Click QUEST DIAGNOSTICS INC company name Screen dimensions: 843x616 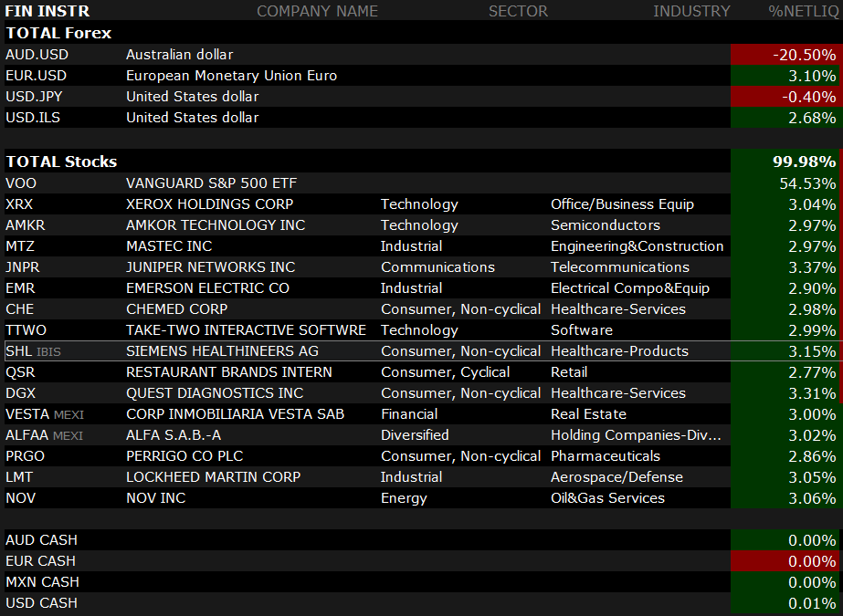click(x=215, y=392)
